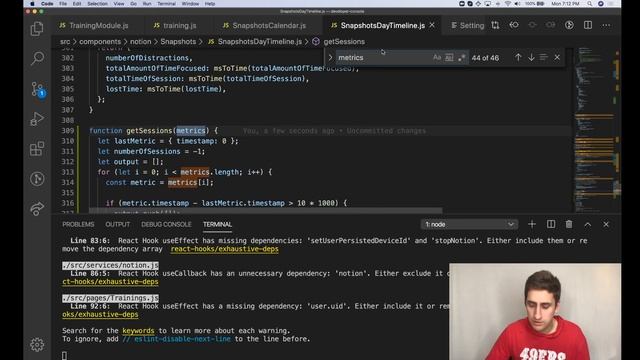
Task: Open ./src/pages/Trainings.js path in terminal
Action: [110, 298]
